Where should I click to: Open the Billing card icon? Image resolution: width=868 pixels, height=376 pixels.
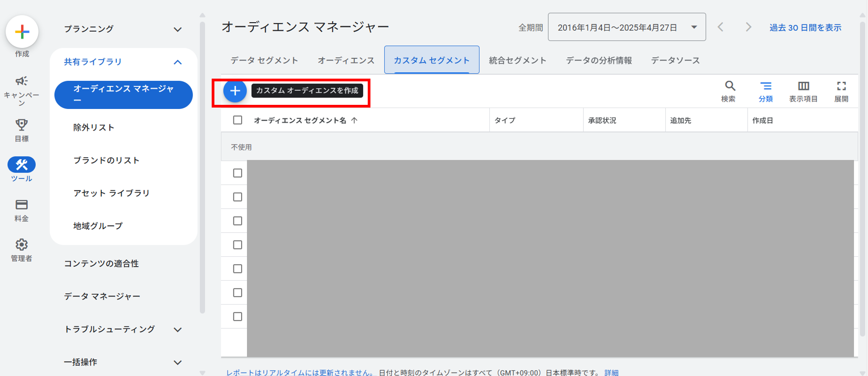click(21, 204)
